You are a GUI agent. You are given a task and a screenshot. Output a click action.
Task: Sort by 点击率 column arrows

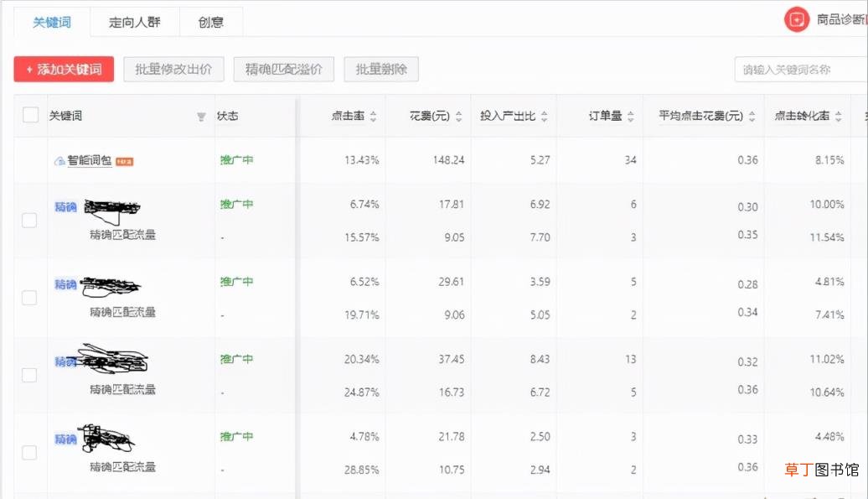click(373, 117)
